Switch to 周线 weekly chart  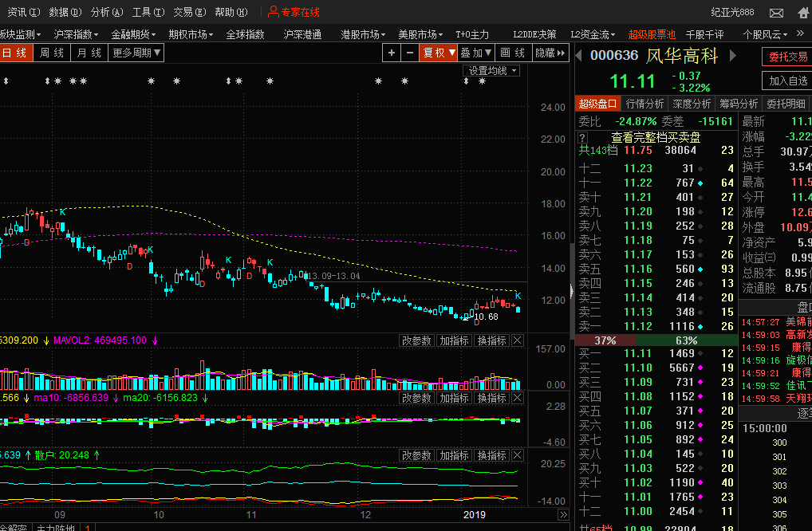click(x=52, y=53)
